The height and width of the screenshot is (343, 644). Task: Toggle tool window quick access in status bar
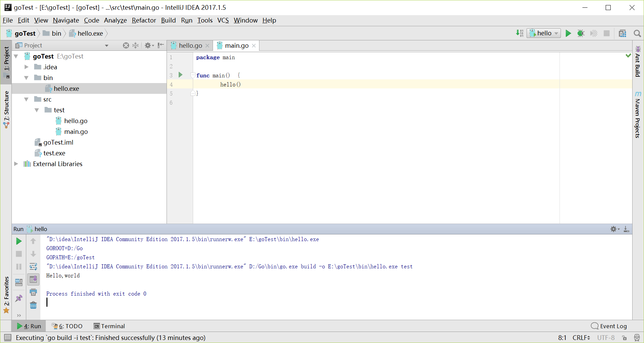(8, 337)
